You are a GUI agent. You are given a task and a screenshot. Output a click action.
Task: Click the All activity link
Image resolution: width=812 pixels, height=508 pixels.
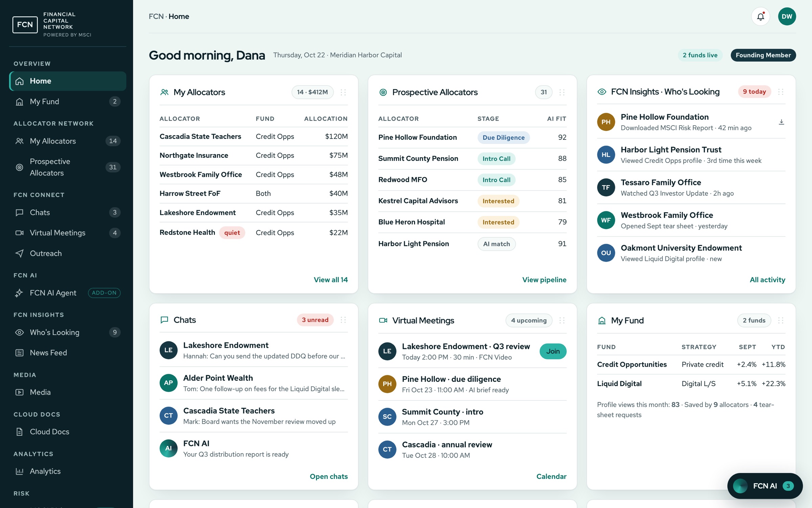(767, 280)
